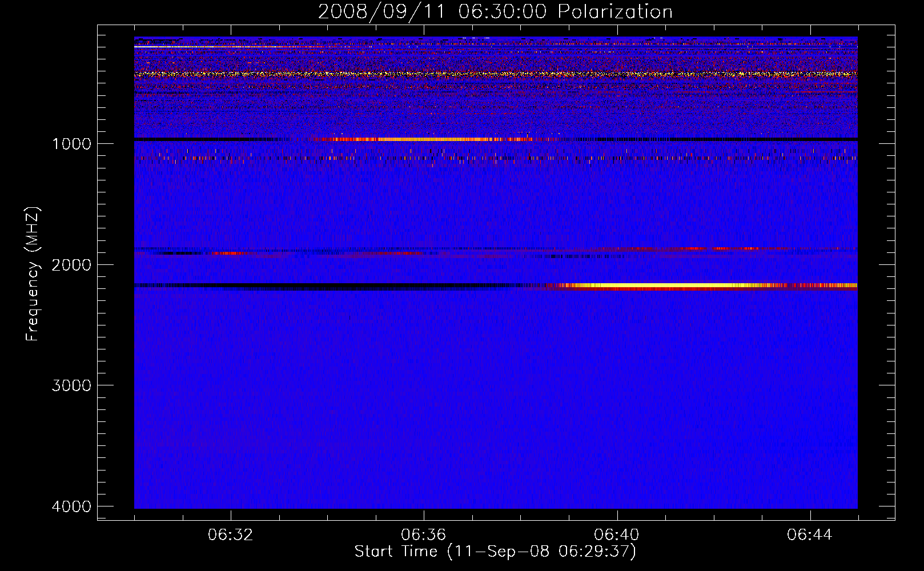This screenshot has height=571, width=924.
Task: Click the 06:40 time tick label
Action: point(617,535)
